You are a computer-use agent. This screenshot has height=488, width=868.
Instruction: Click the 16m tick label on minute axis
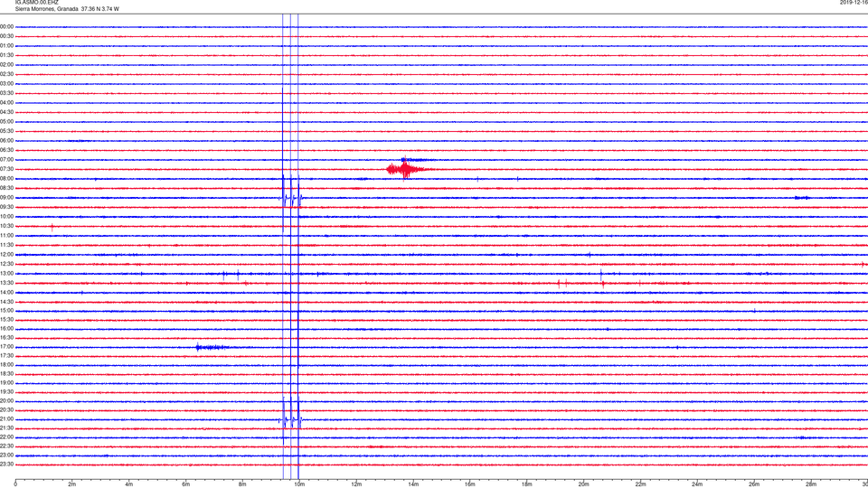coord(470,484)
